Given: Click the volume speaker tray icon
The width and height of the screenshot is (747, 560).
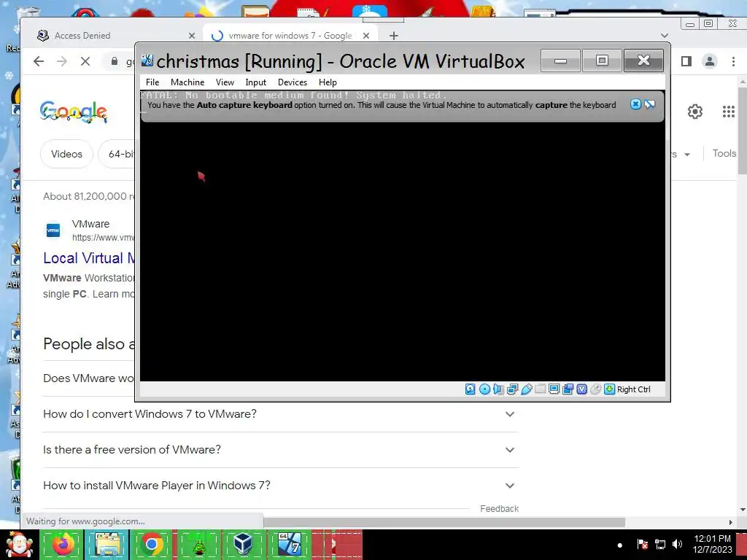Looking at the screenshot, I should tap(677, 544).
